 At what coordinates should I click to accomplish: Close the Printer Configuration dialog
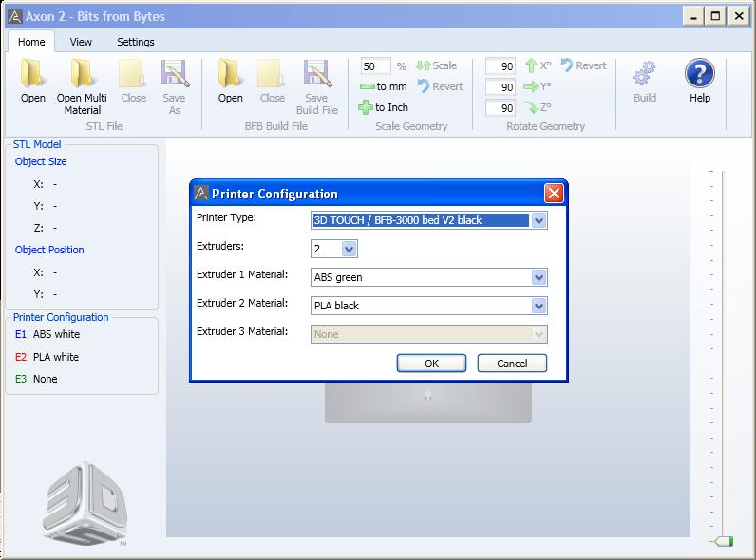coord(554,194)
